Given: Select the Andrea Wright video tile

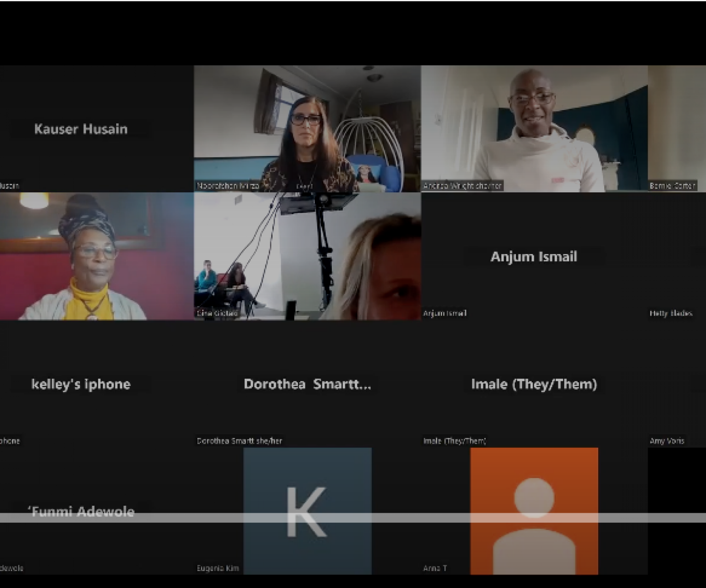Looking at the screenshot, I should 534,128.
